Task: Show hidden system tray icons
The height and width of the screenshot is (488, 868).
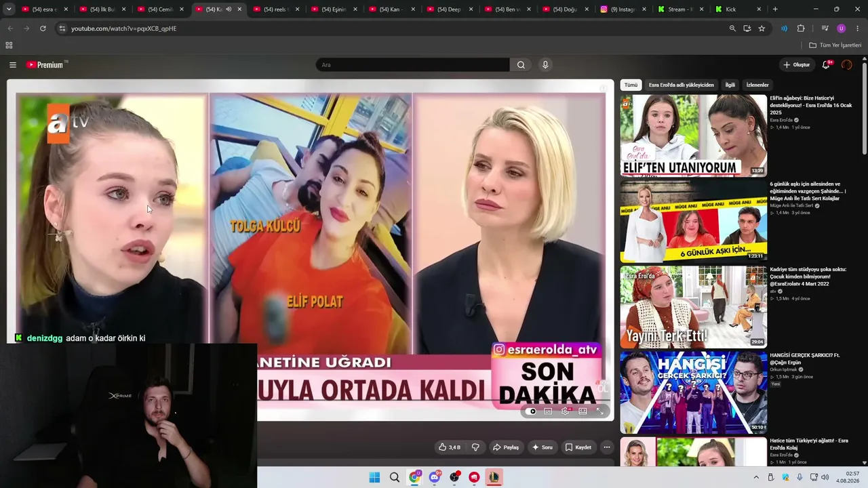Action: click(756, 477)
